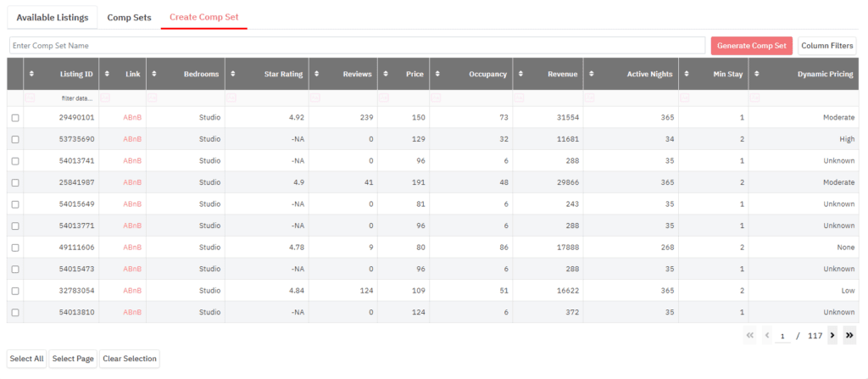Open filter icon under Dynamic Pricing column
The image size is (868, 379).
point(755,98)
